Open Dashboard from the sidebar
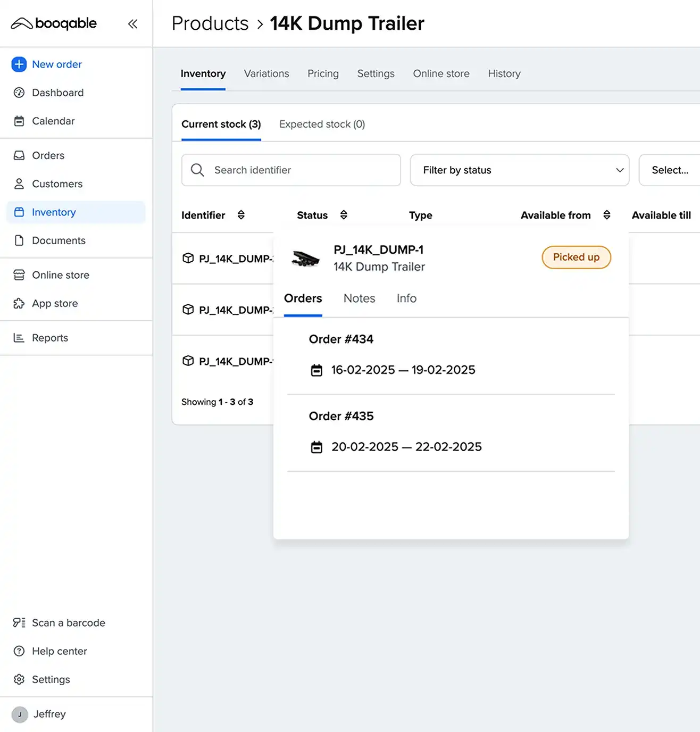Viewport: 700px width, 732px height. [x=57, y=93]
